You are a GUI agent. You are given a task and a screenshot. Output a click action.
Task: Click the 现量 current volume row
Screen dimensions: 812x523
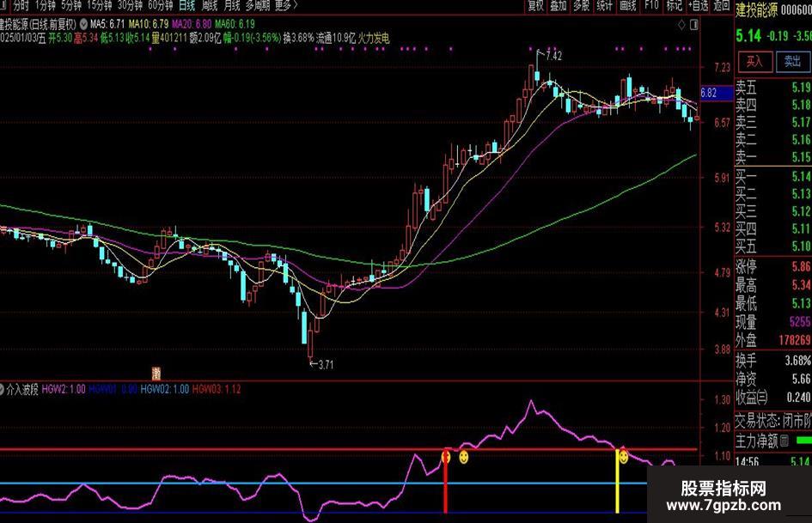[773, 321]
